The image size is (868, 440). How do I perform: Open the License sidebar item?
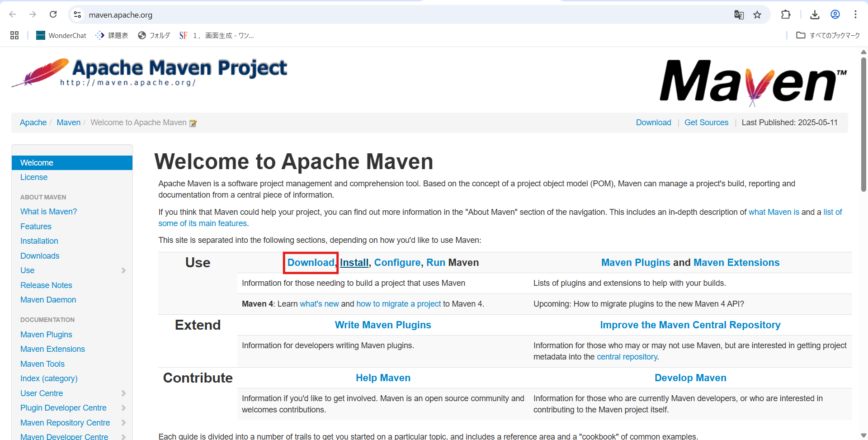[x=34, y=177]
